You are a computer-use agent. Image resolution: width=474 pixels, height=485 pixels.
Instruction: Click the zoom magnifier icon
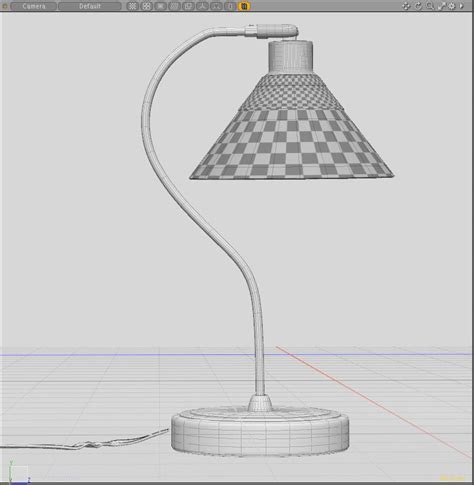coord(430,6)
